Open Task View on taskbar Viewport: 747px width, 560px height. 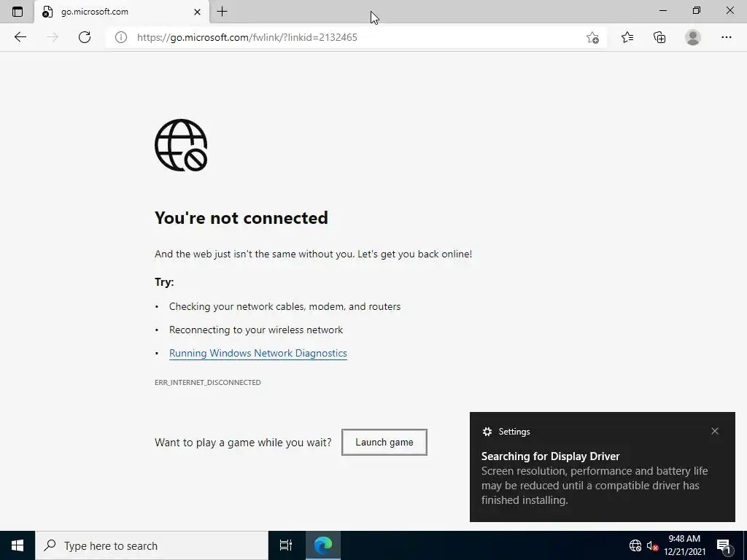pos(286,545)
